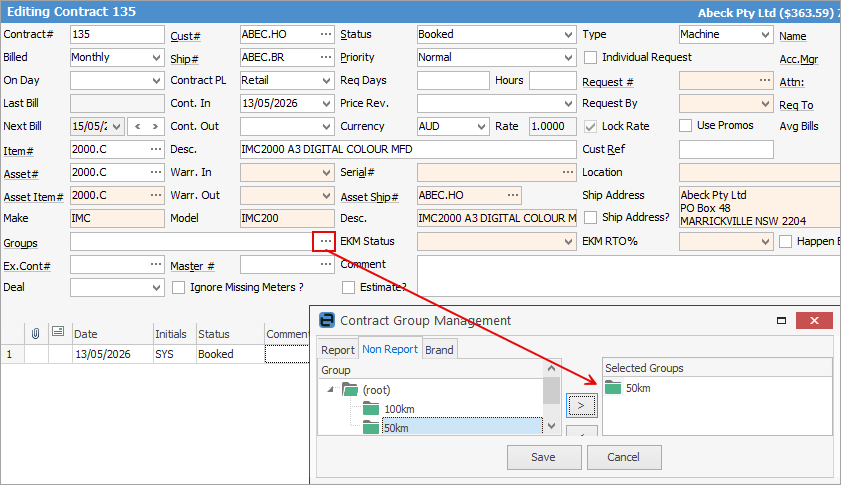Click the Request # label link
Screen dimensions: 841x485
[x=608, y=82]
